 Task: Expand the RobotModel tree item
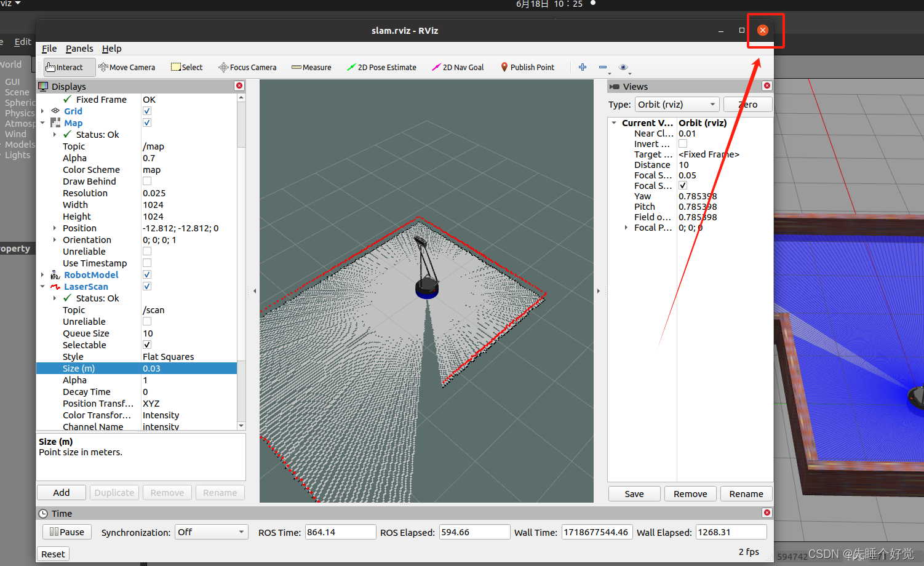coord(42,275)
